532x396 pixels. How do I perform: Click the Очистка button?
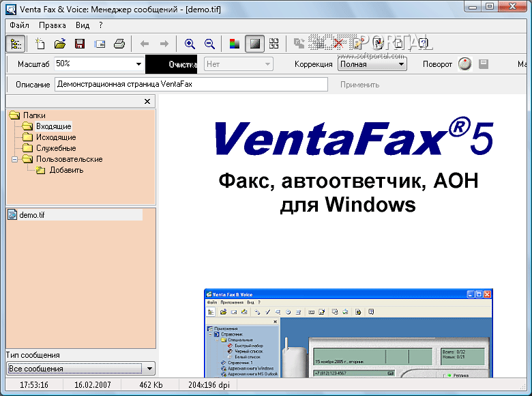(x=171, y=64)
